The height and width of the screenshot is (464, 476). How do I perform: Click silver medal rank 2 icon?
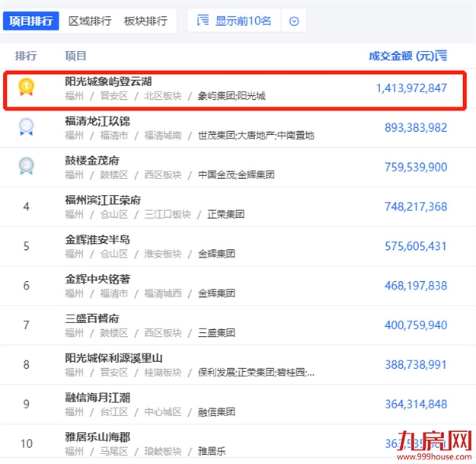pyautogui.click(x=27, y=126)
